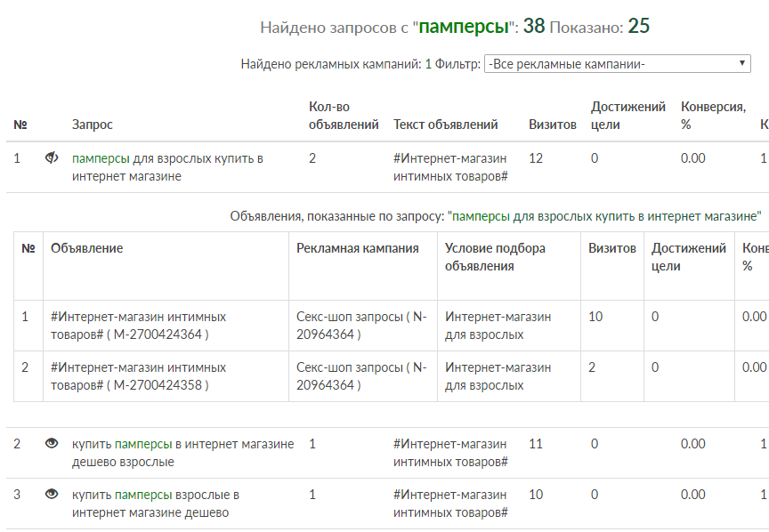Screen dimensions: 769x532
Task: Sort top table by 'Конверсия, %' header
Action: (x=713, y=116)
